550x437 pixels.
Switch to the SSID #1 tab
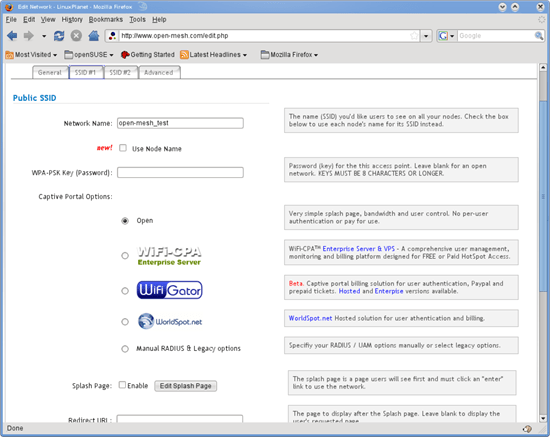(x=86, y=72)
